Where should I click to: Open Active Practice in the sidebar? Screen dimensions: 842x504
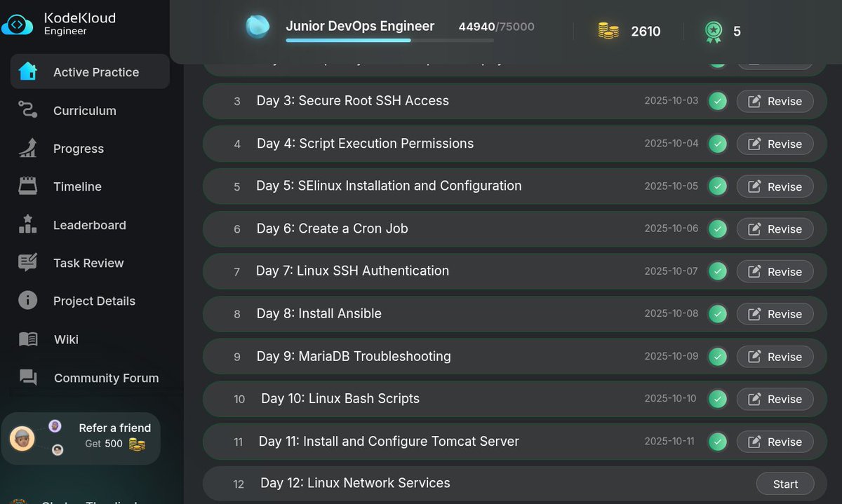click(x=90, y=71)
